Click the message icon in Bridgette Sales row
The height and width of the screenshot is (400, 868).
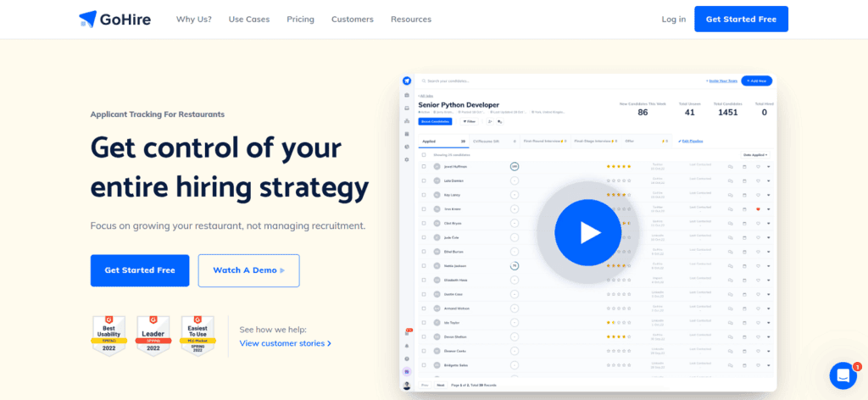point(730,365)
